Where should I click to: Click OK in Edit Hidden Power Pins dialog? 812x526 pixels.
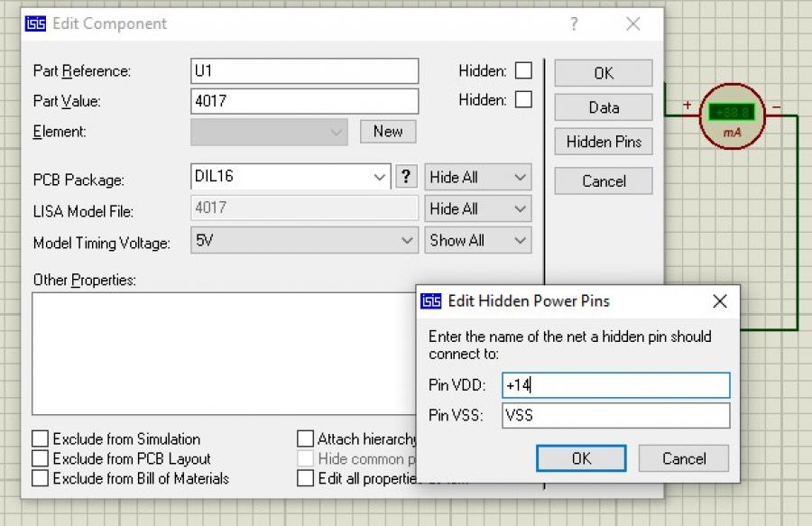click(x=581, y=458)
